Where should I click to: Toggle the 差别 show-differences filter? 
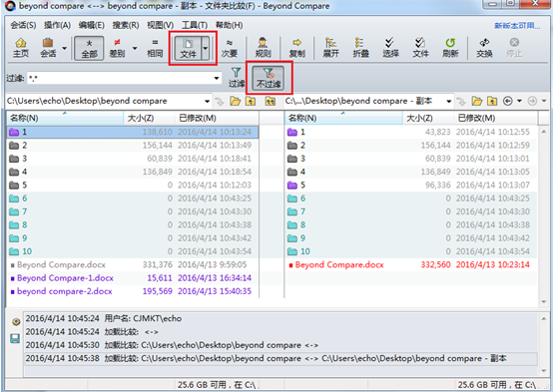tap(117, 48)
